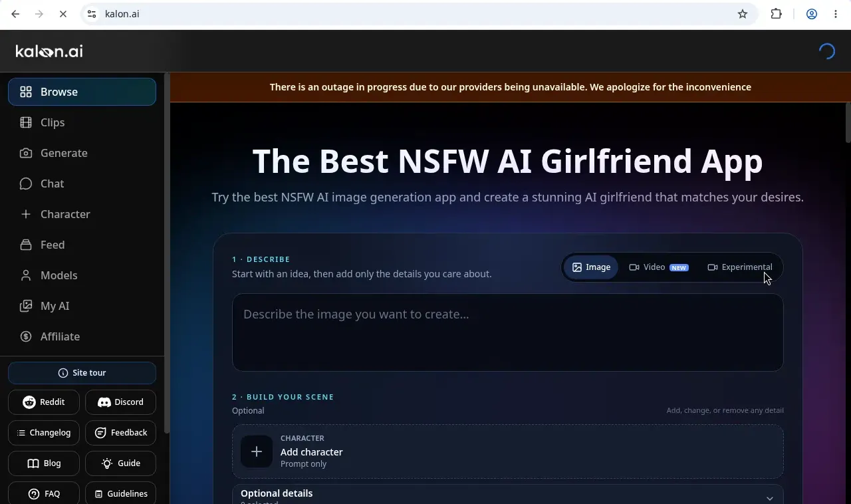Click the Add character card
The image size is (851, 504).
pyautogui.click(x=508, y=451)
